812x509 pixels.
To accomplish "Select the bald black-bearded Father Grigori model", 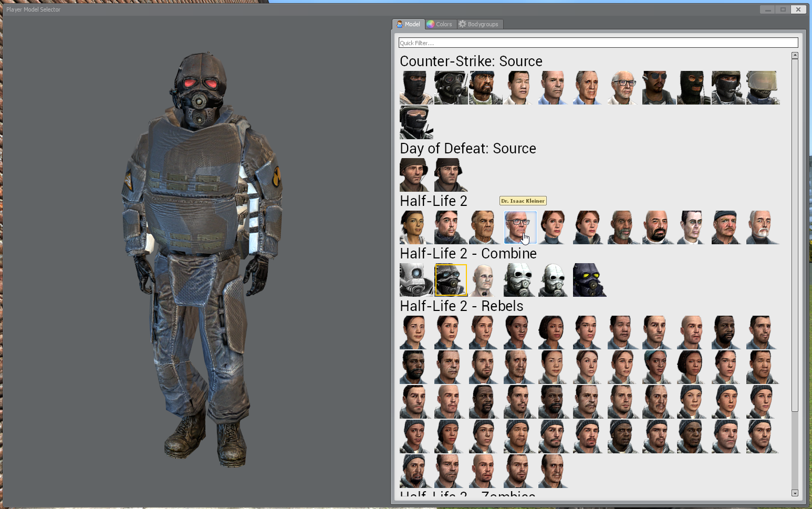I will [x=659, y=227].
